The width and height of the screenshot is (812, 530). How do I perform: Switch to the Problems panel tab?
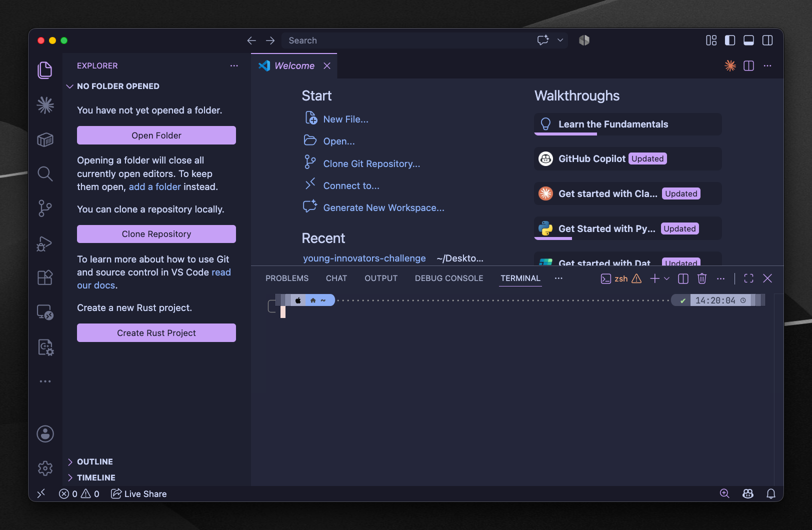[287, 278]
